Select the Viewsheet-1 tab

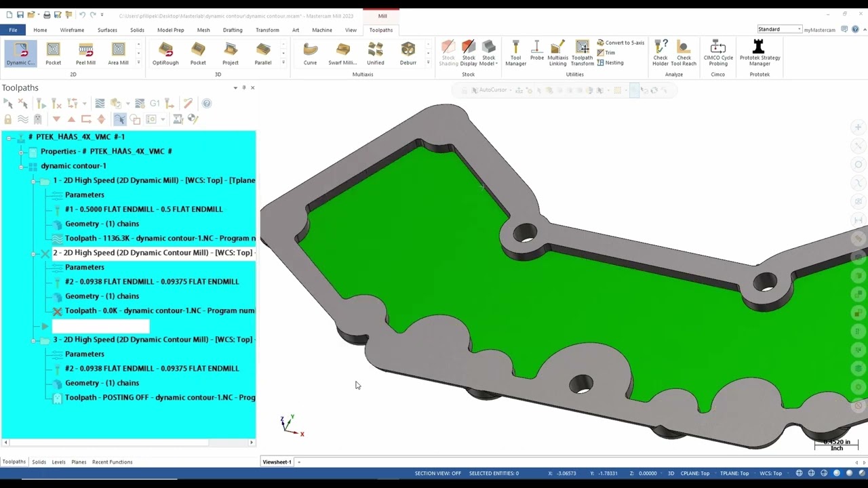pos(277,462)
